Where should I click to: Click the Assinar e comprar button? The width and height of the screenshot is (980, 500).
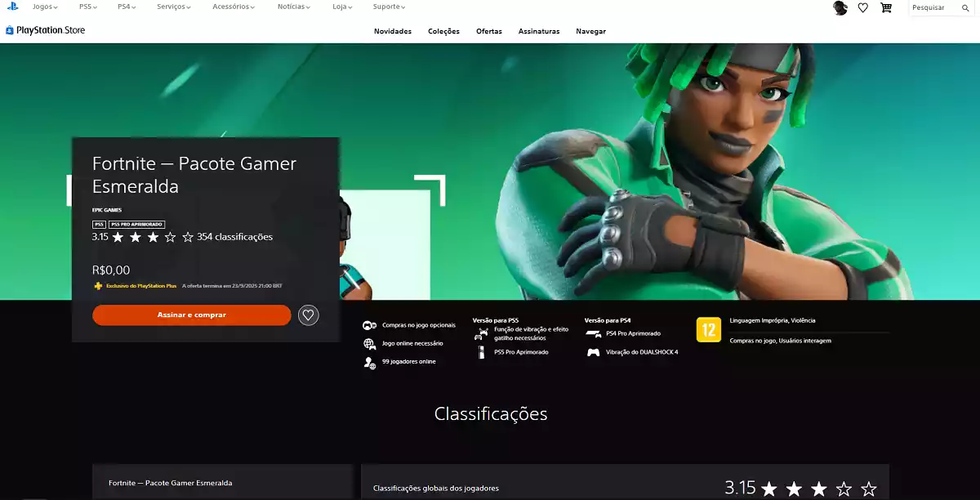pos(192,315)
